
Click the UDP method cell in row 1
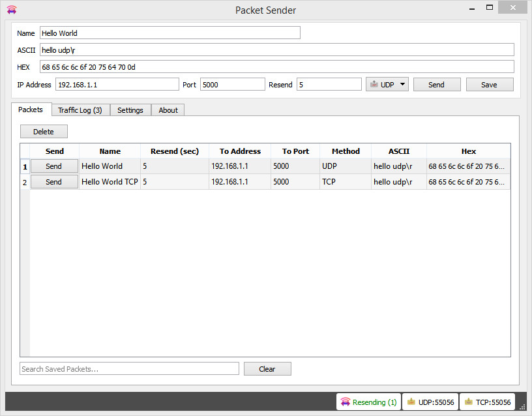(346, 166)
